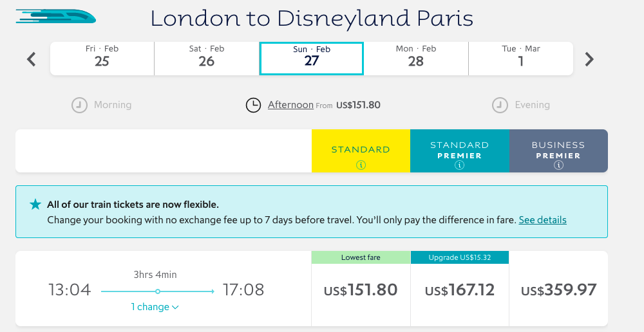This screenshot has width=644, height=332.
Task: Show Afternoon train times
Action: pyautogui.click(x=290, y=105)
